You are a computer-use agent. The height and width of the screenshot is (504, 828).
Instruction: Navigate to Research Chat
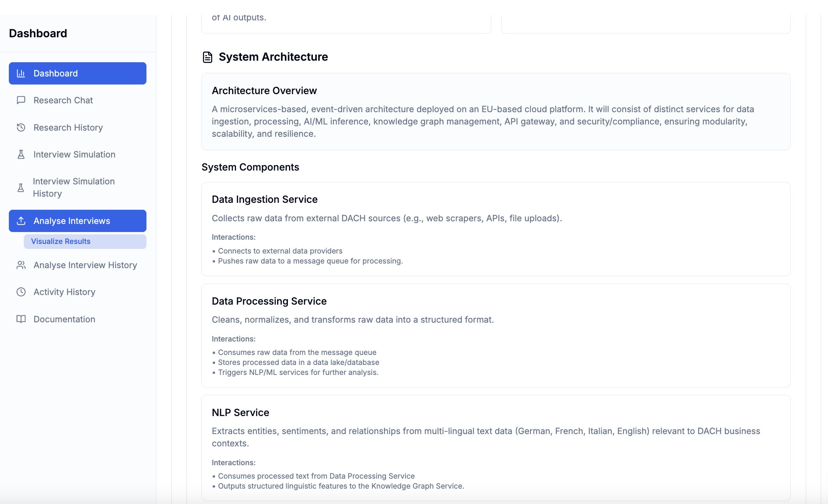pos(63,100)
